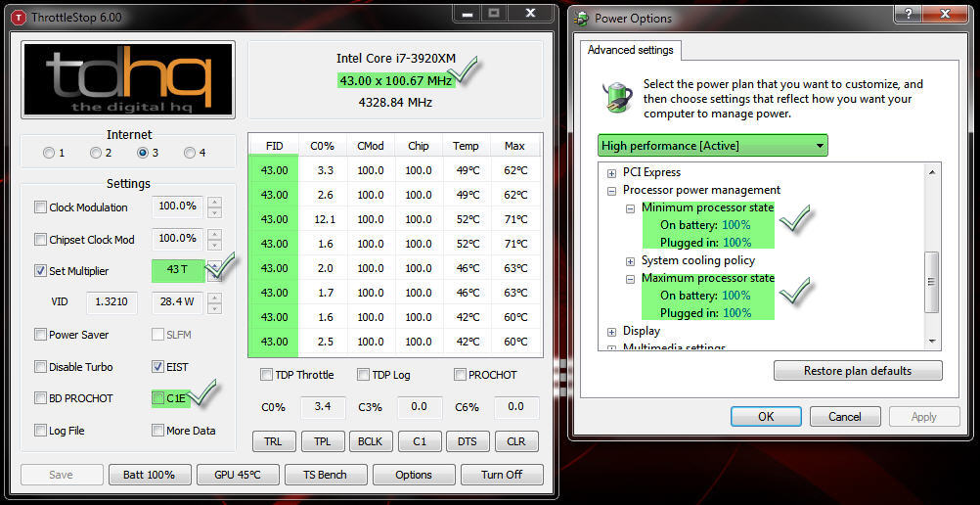Click Maximum state Plugged in 100% value
980x505 pixels.
(x=736, y=313)
